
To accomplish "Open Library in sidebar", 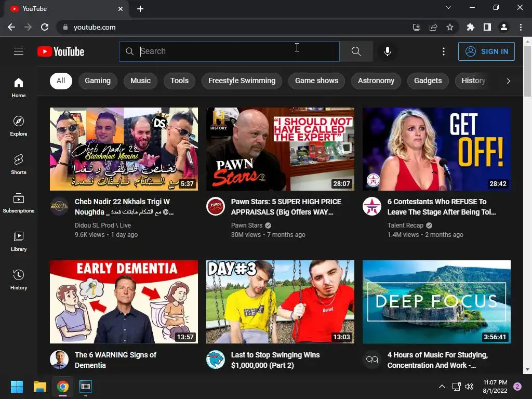I will (x=19, y=241).
